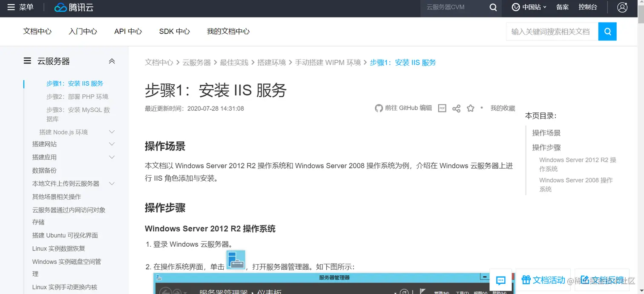Open sidebar item Windows 实例磁盘空间管理
The height and width of the screenshot is (294, 644).
pyautogui.click(x=67, y=268)
